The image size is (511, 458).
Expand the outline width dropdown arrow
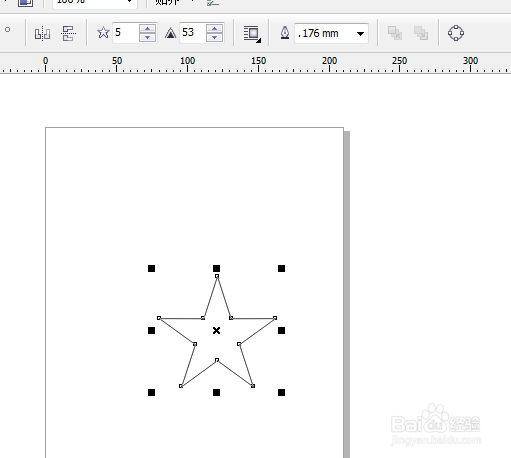point(360,33)
